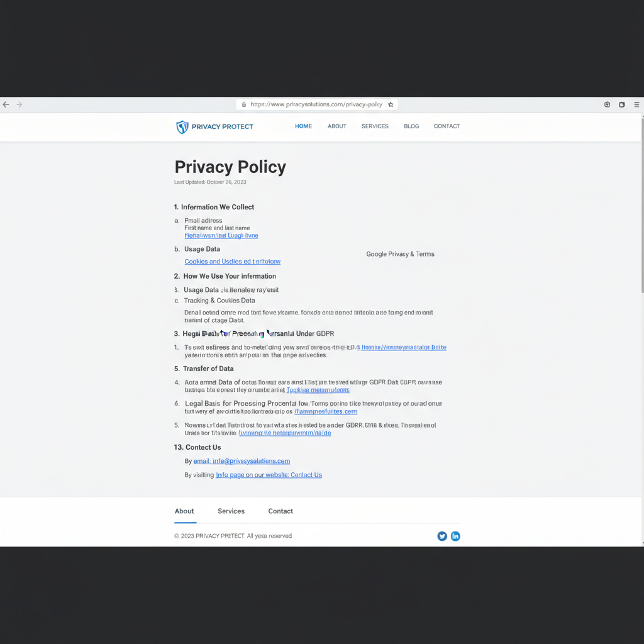Switch to the Contact footer tab
644x644 pixels.
point(280,511)
